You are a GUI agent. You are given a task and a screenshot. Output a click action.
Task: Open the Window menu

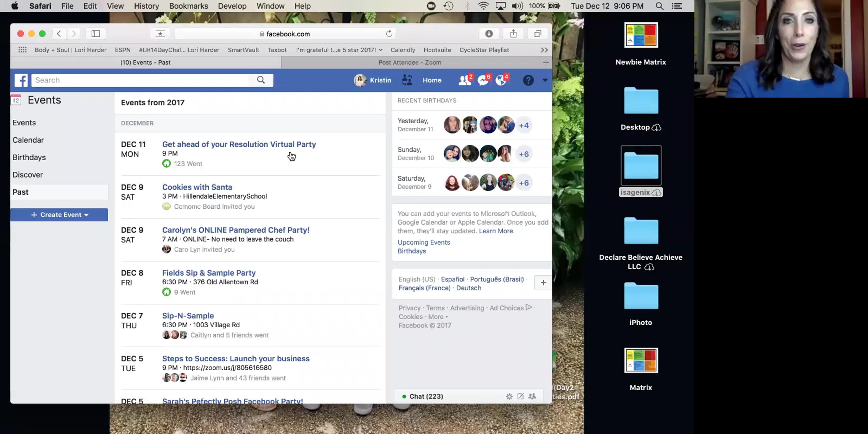tap(270, 6)
